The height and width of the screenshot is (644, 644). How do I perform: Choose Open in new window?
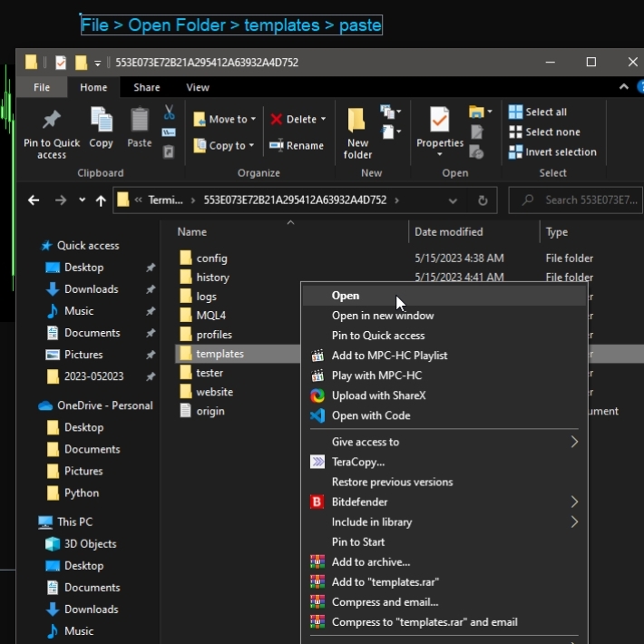click(382, 316)
